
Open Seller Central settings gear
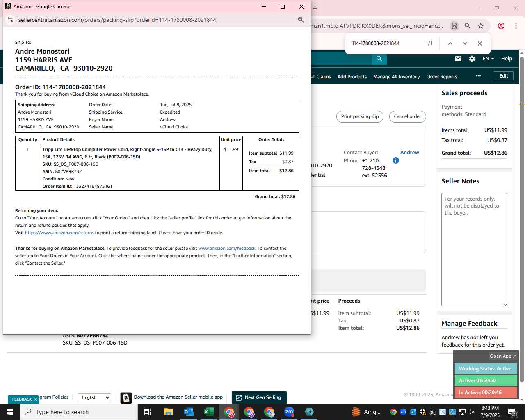pyautogui.click(x=472, y=59)
